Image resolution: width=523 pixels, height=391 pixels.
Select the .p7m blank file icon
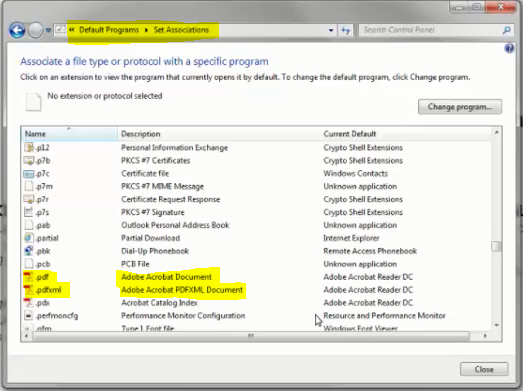29,186
